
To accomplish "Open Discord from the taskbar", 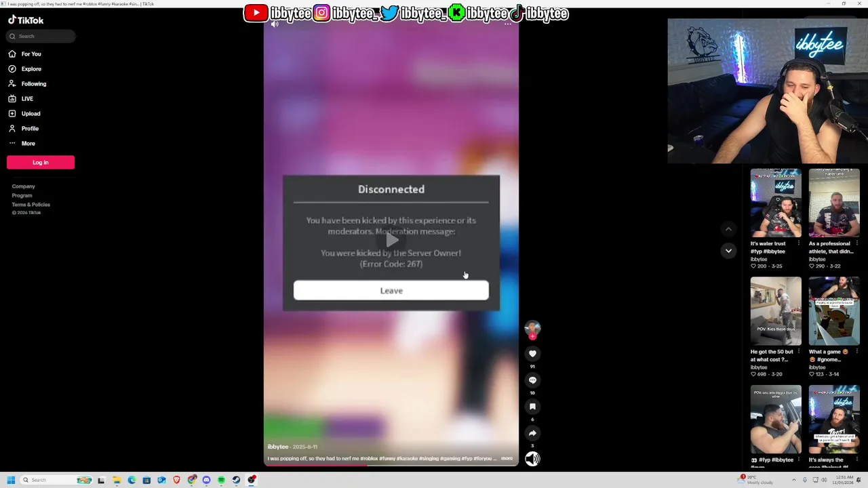I will [x=206, y=480].
